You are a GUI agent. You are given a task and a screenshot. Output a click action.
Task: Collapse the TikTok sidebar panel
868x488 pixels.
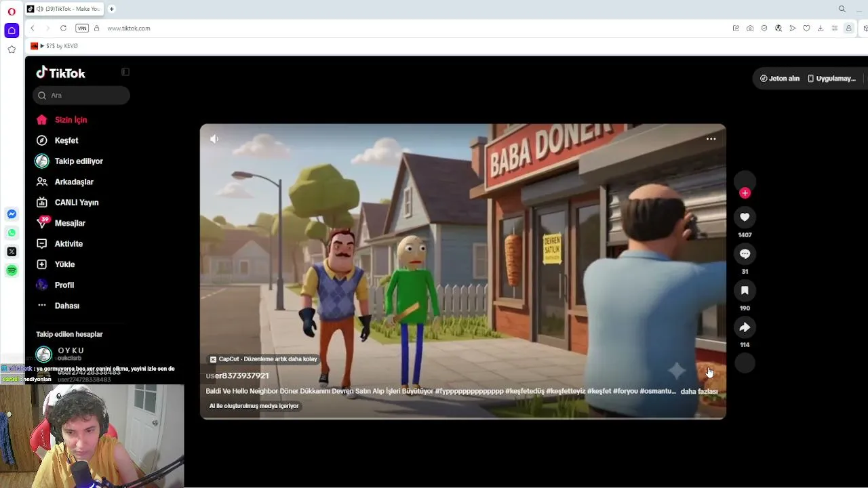tap(125, 72)
